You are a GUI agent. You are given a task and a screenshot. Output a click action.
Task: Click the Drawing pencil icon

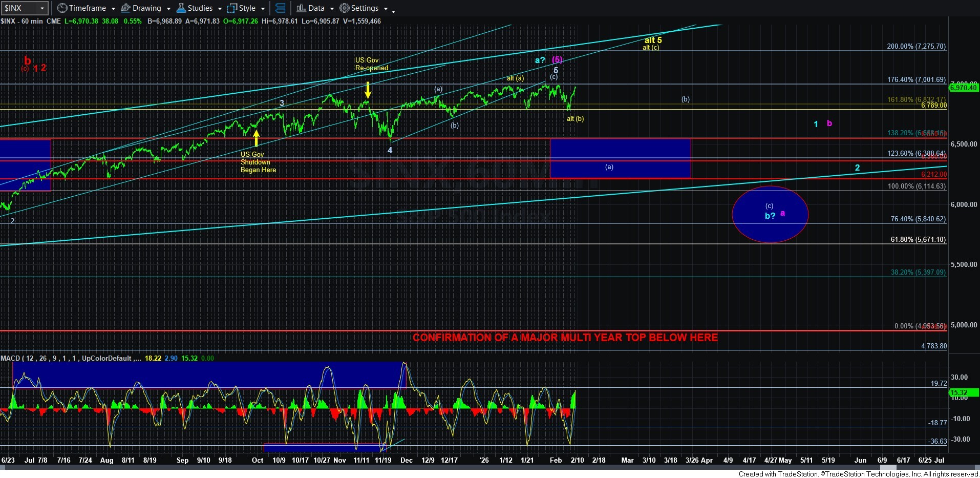(x=125, y=8)
